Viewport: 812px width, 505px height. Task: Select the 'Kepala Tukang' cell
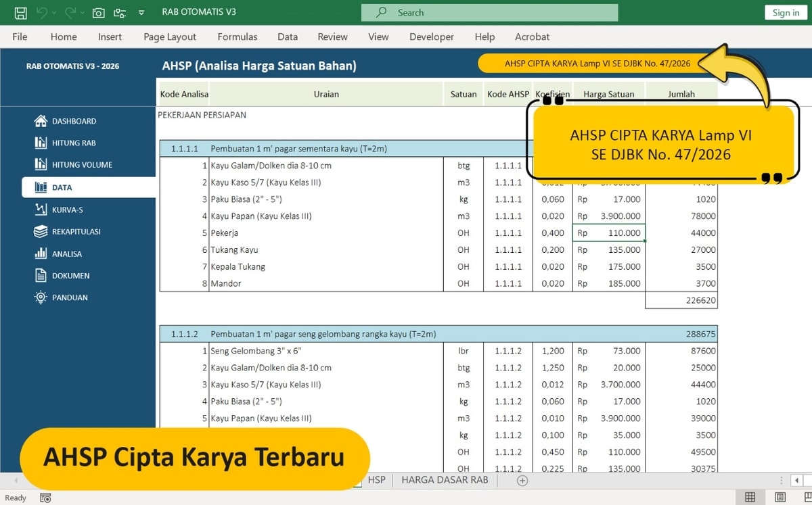tap(326, 266)
